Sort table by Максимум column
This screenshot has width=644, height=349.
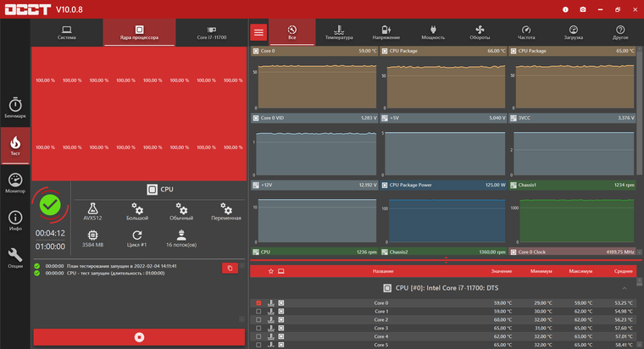580,271
